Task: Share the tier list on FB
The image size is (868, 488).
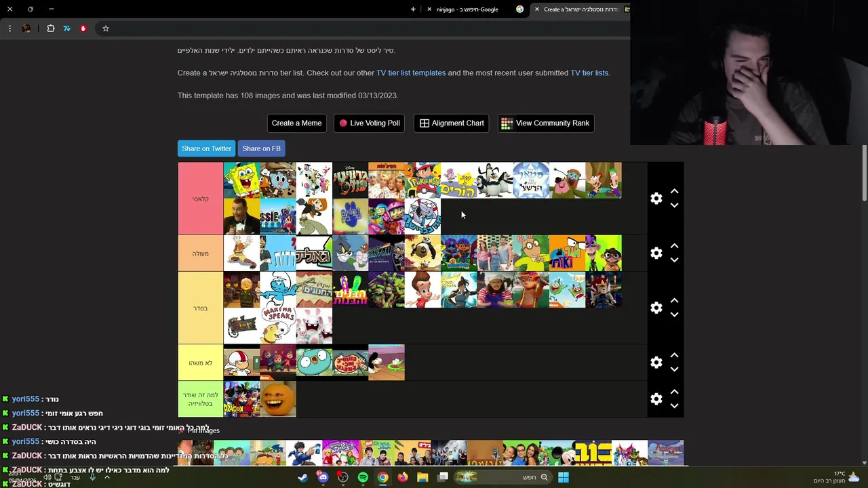Action: coord(261,148)
